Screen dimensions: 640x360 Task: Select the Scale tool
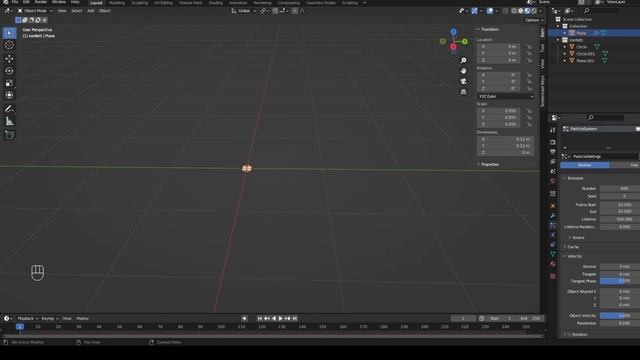(9, 83)
